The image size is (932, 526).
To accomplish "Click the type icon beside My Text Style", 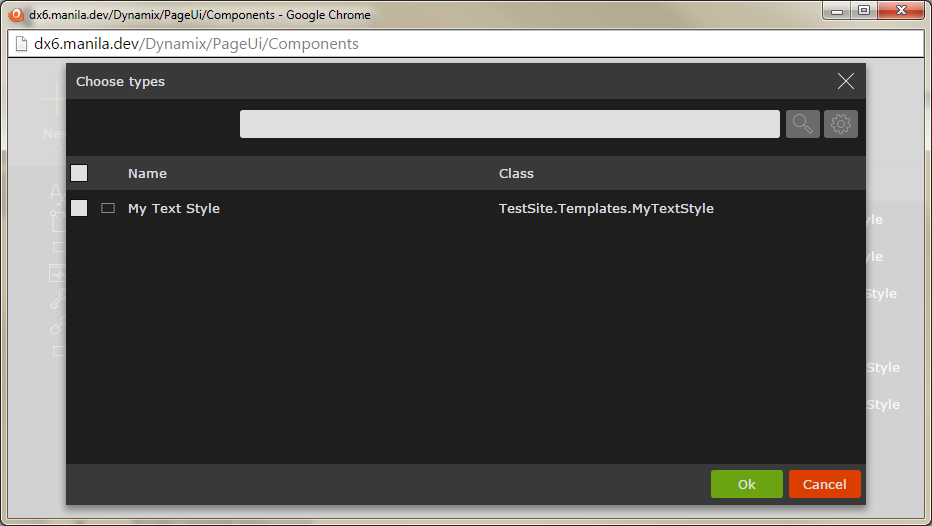I will [108, 208].
